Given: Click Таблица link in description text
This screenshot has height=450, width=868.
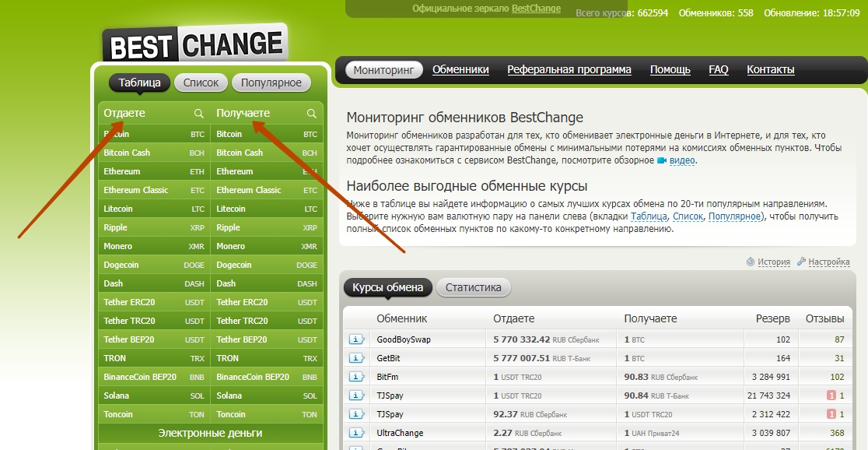Looking at the screenshot, I should click(649, 216).
